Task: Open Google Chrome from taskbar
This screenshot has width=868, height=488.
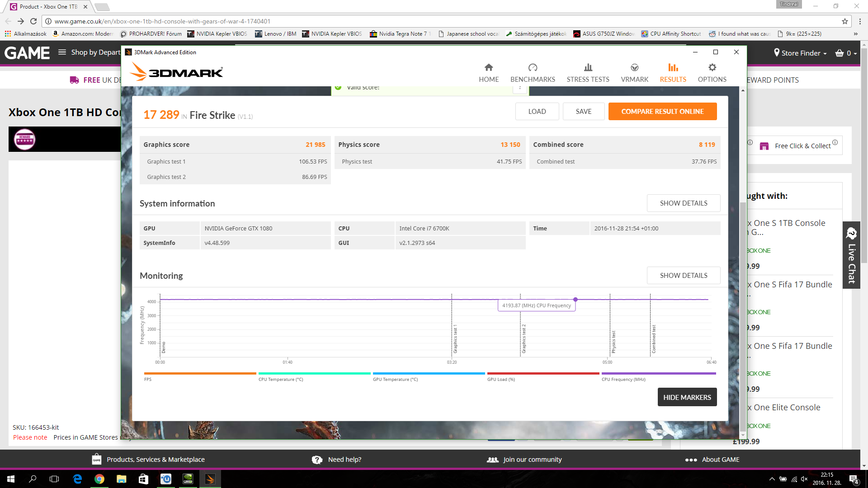Action: [x=99, y=479]
